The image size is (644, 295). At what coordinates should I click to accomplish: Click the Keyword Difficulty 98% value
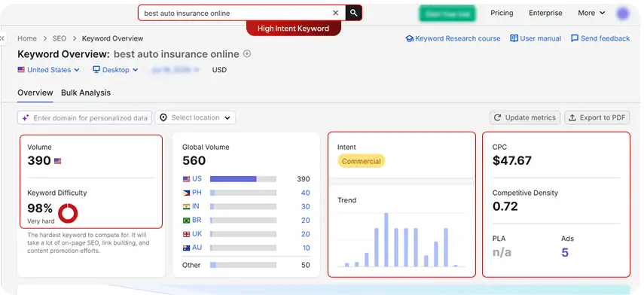point(40,208)
